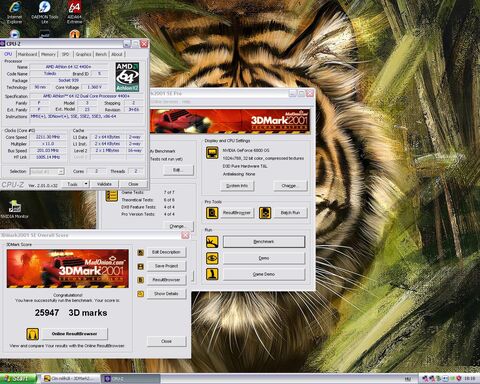
Task: Open the Online ResultBrowser button
Action: point(75,334)
